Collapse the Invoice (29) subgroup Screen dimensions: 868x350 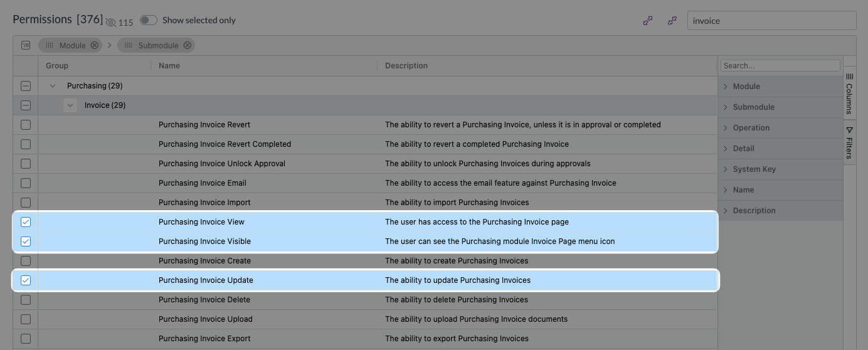pos(70,105)
